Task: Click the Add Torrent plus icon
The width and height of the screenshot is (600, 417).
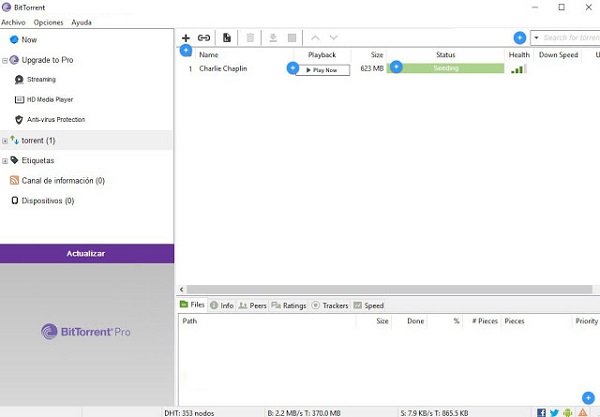Action: tap(186, 38)
